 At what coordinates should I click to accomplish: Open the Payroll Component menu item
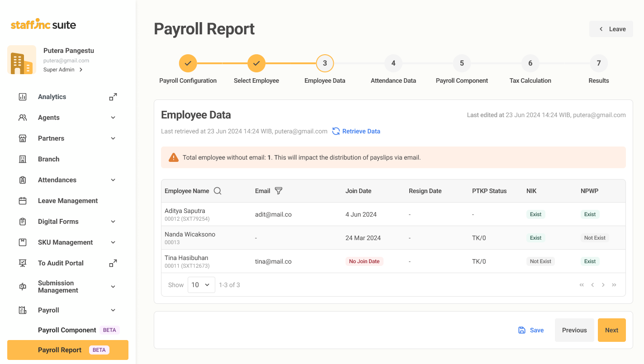click(x=67, y=330)
